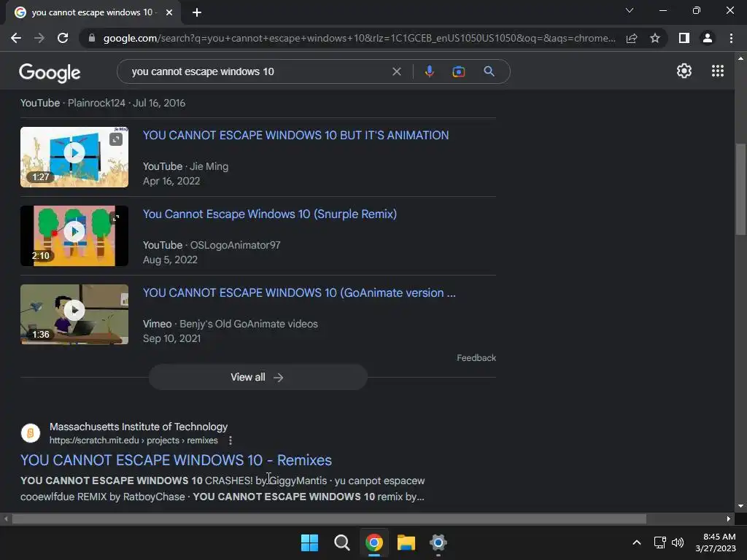Open the volume control in the tray
The height and width of the screenshot is (560, 747).
[x=678, y=542]
